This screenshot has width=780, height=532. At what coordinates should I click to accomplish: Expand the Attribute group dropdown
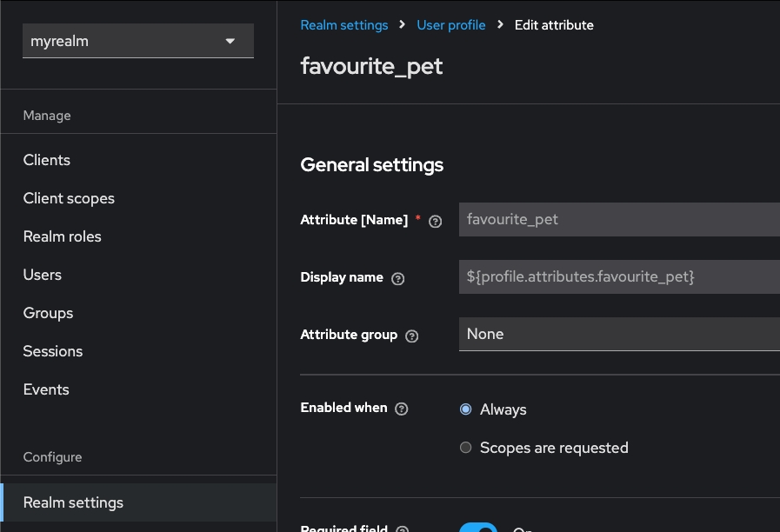click(618, 334)
